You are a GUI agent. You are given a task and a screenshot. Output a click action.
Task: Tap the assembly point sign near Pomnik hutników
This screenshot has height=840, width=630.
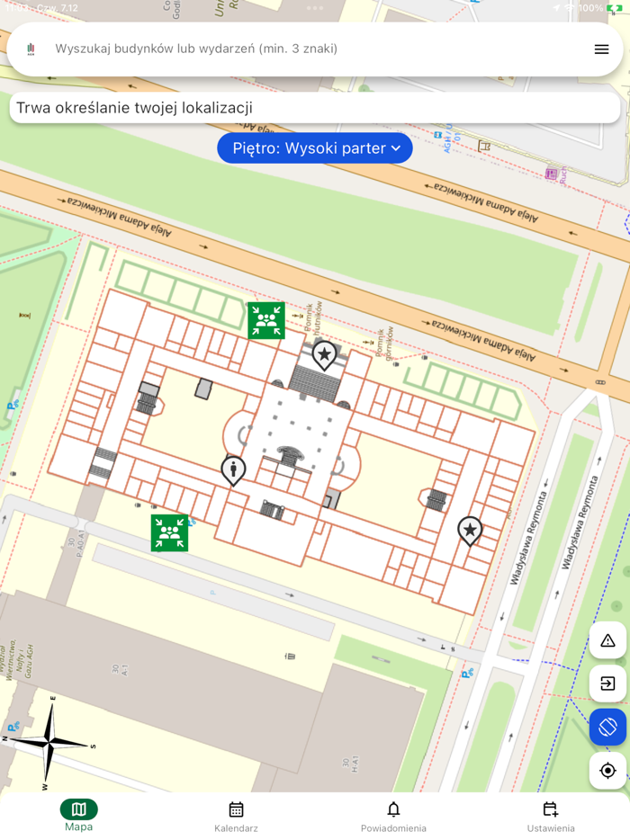tap(266, 320)
